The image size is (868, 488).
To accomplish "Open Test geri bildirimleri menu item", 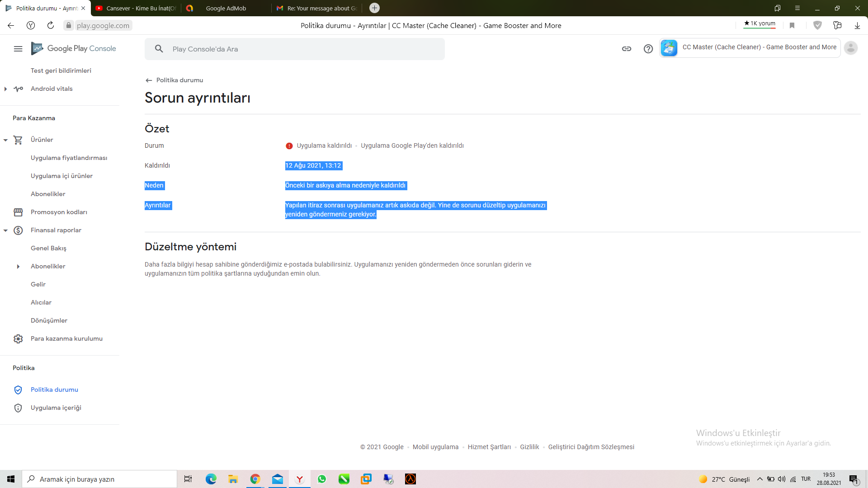I will coord(61,71).
